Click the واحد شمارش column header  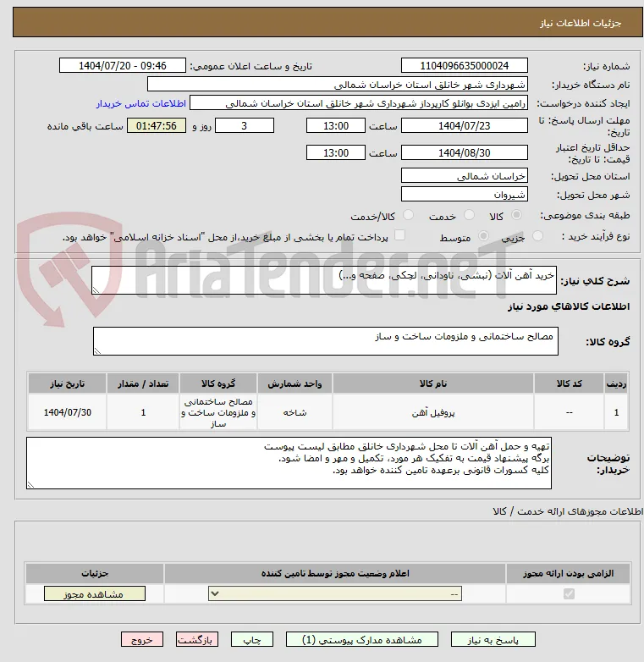[294, 383]
